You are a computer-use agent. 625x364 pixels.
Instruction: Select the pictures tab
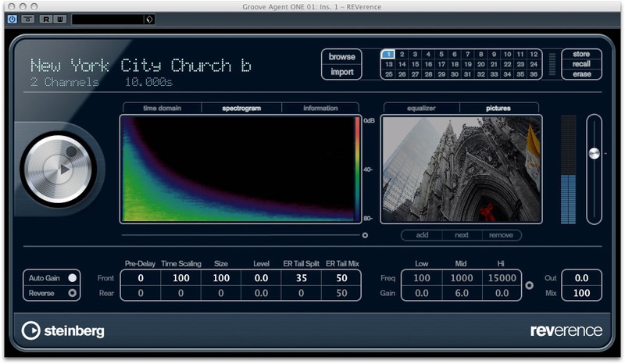(x=498, y=108)
